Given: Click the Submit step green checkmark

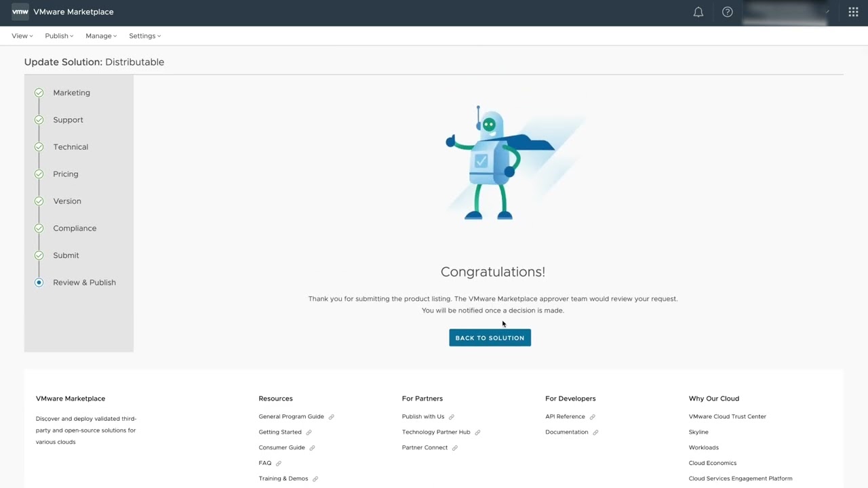Looking at the screenshot, I should [39, 256].
